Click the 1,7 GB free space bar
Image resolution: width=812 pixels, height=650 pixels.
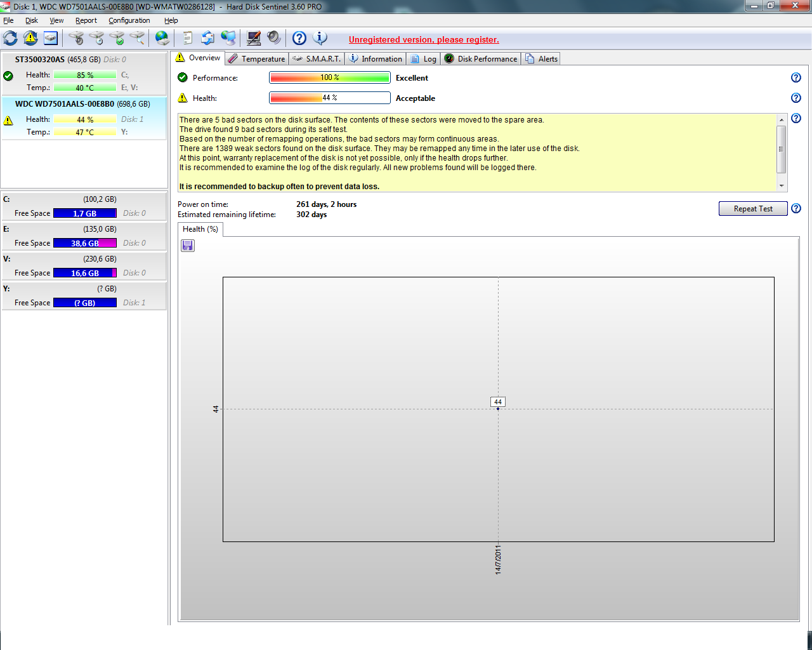[85, 213]
